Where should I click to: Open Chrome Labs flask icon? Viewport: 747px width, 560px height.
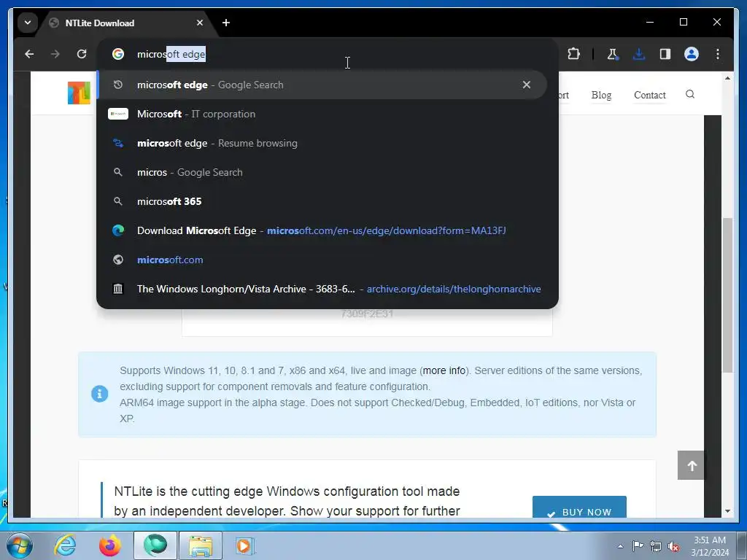tap(613, 54)
